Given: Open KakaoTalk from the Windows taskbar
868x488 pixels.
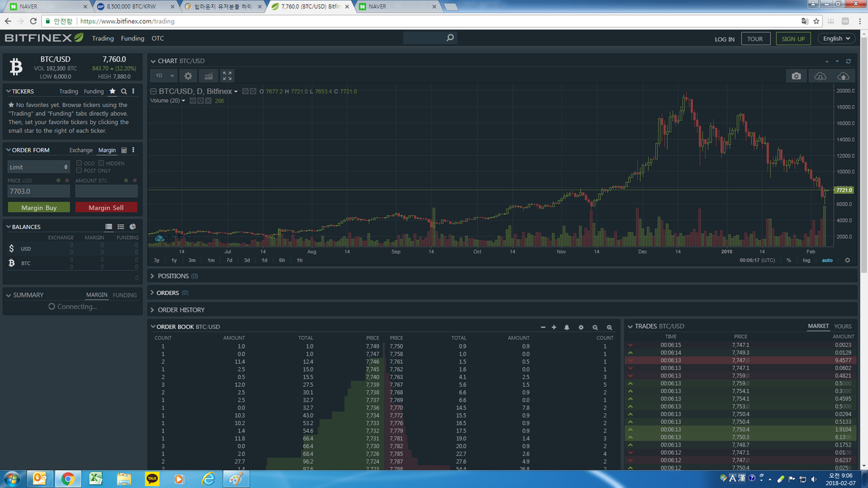Looking at the screenshot, I should [x=153, y=479].
